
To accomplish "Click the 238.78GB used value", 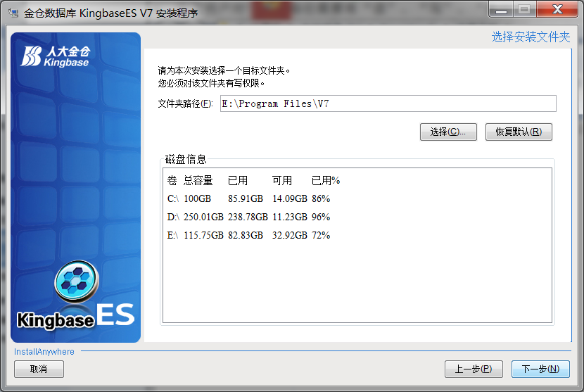I will click(248, 217).
